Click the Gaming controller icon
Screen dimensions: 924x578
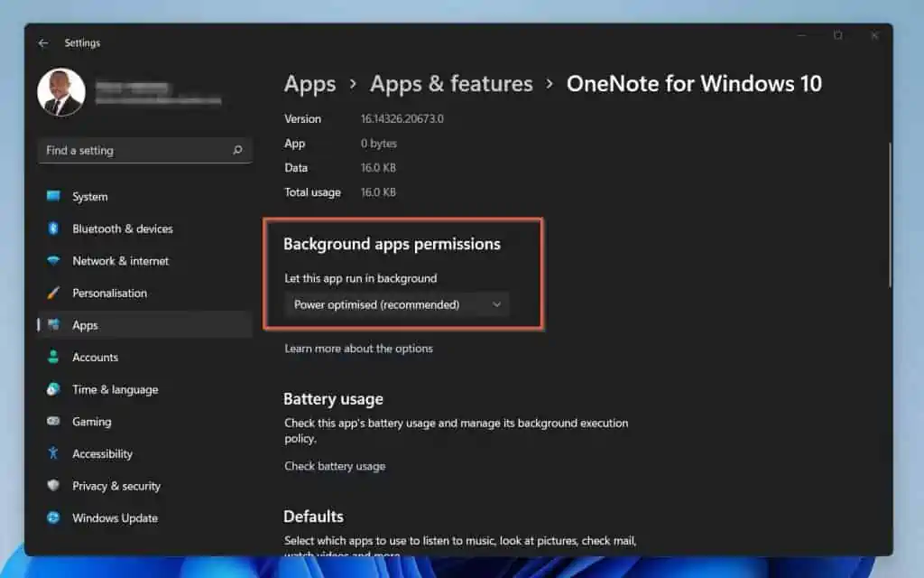click(53, 421)
